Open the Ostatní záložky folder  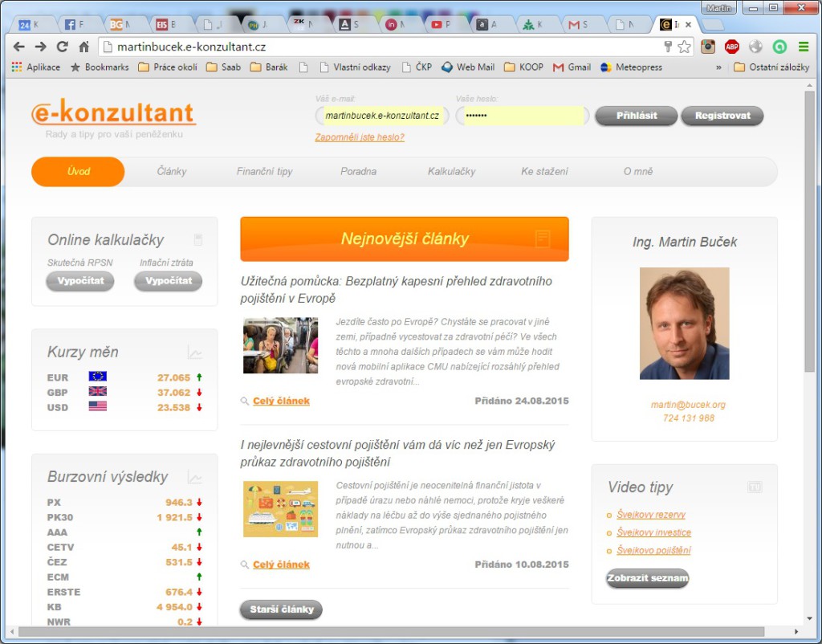pyautogui.click(x=771, y=67)
